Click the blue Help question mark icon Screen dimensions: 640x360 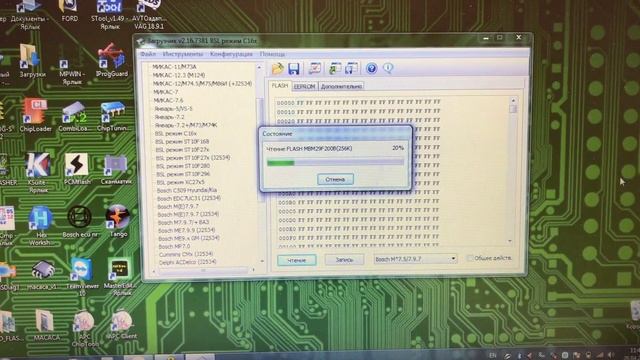tap(371, 68)
